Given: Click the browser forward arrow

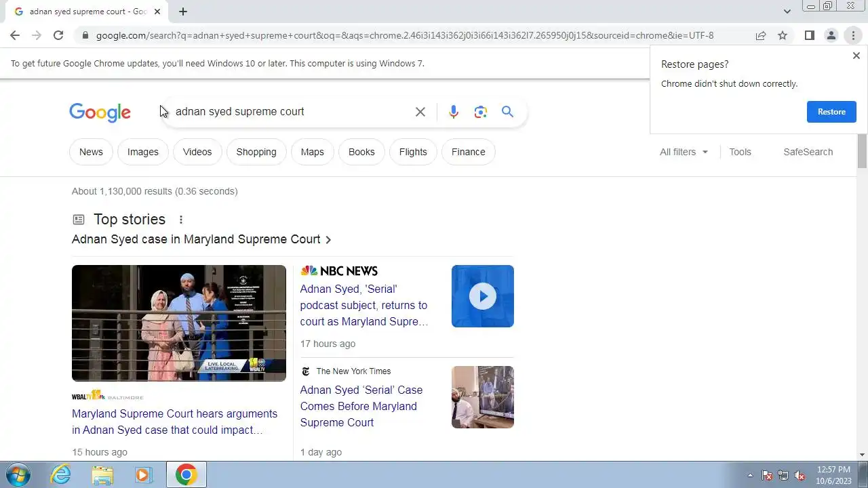Looking at the screenshot, I should tap(37, 35).
